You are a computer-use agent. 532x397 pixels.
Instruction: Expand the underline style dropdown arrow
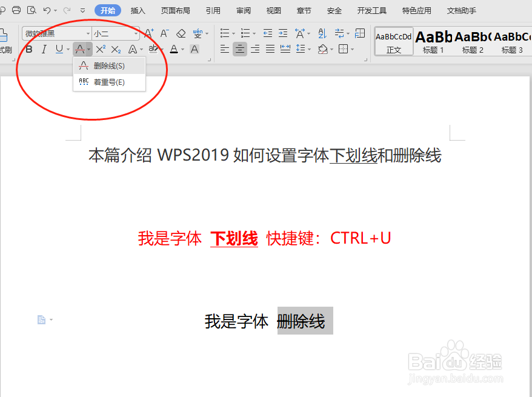[x=68, y=50]
